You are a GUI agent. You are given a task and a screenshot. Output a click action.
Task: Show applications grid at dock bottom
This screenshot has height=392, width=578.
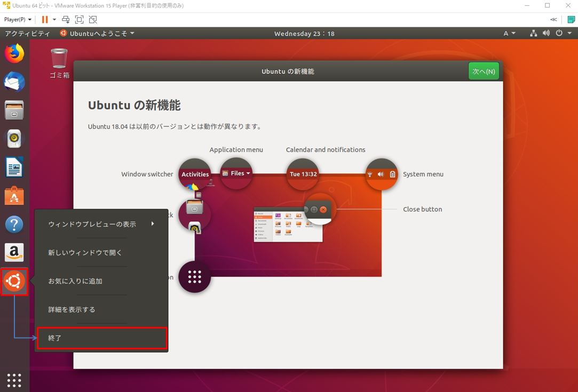14,380
